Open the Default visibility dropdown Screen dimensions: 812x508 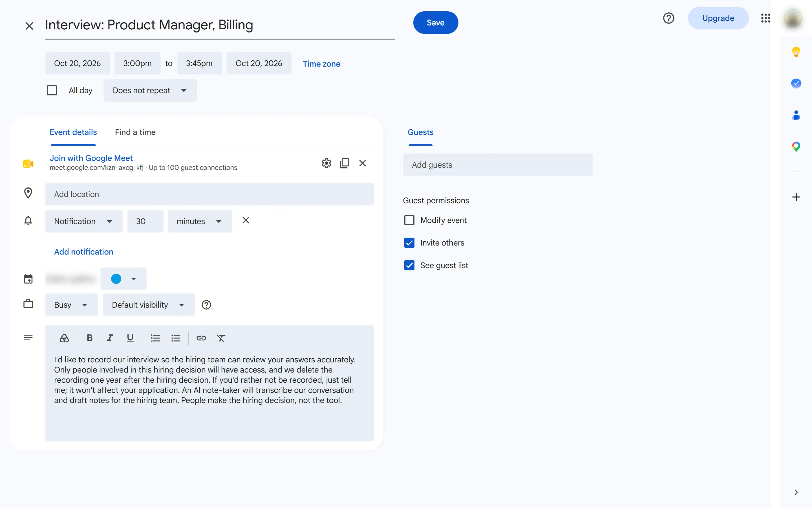149,305
